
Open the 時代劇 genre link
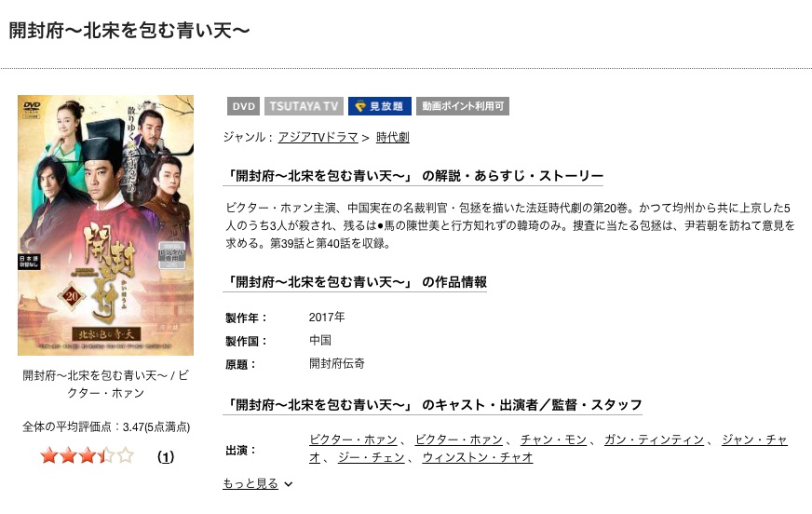click(x=393, y=137)
